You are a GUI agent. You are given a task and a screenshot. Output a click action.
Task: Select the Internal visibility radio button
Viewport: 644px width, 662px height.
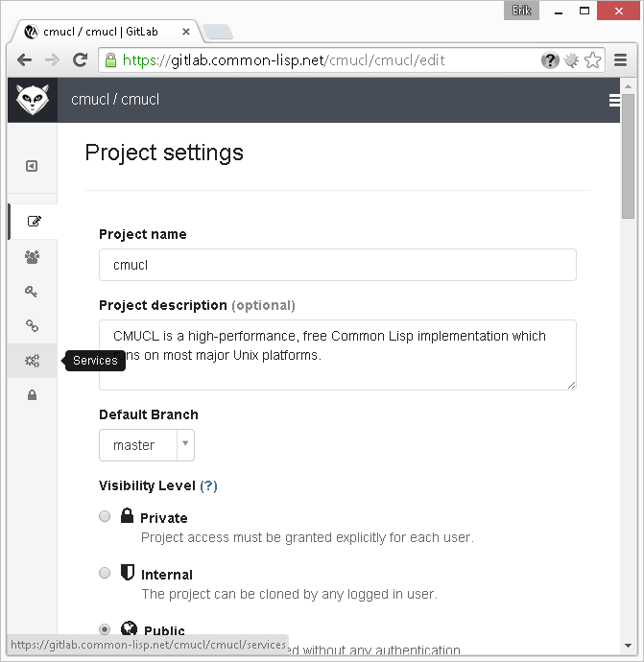click(105, 573)
